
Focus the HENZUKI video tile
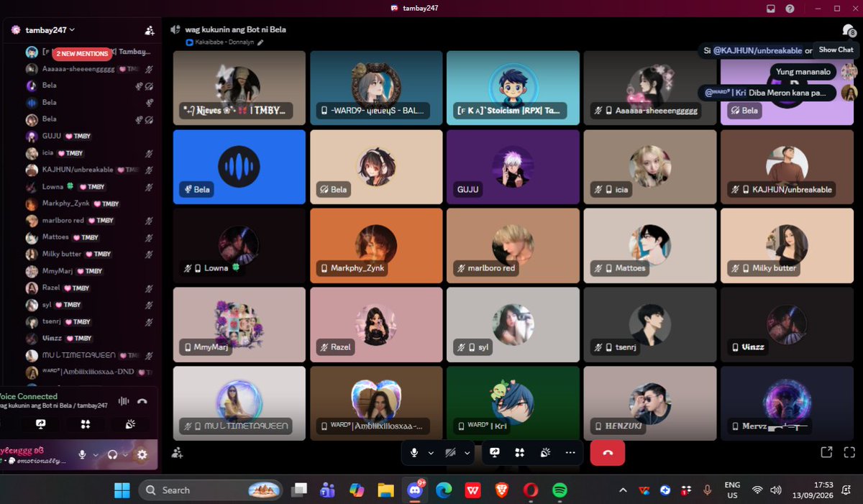click(x=650, y=403)
